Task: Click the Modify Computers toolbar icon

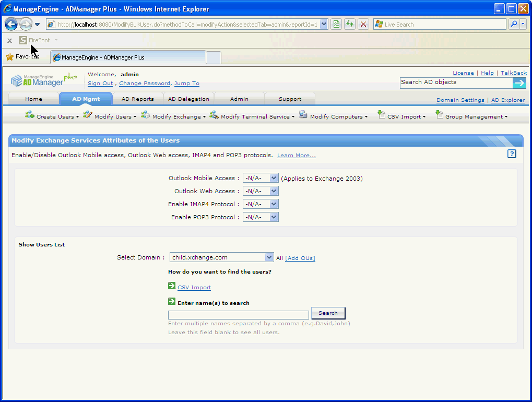Action: pos(303,115)
